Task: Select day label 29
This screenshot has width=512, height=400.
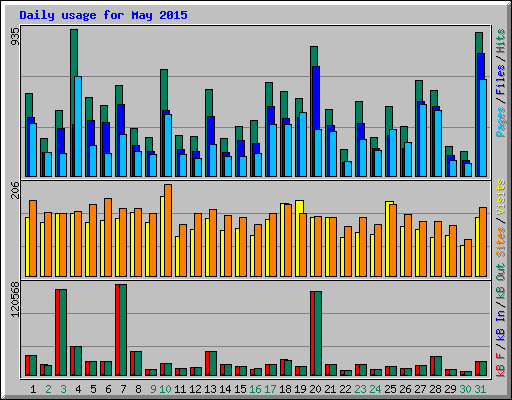Action: pos(450,389)
